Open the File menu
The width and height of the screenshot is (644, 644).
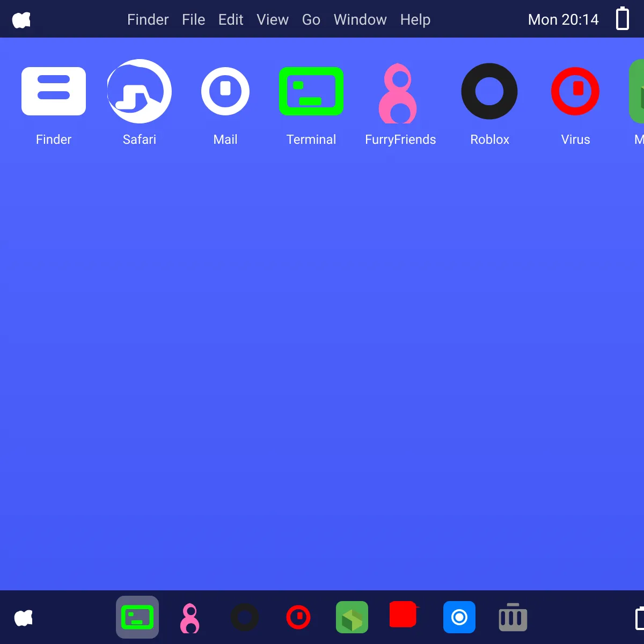click(193, 20)
